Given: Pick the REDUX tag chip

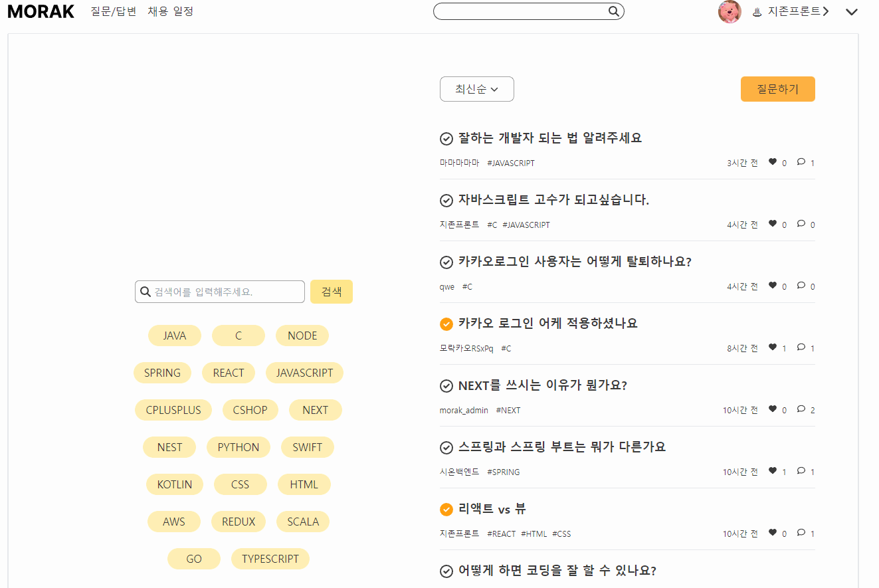Looking at the screenshot, I should [239, 522].
